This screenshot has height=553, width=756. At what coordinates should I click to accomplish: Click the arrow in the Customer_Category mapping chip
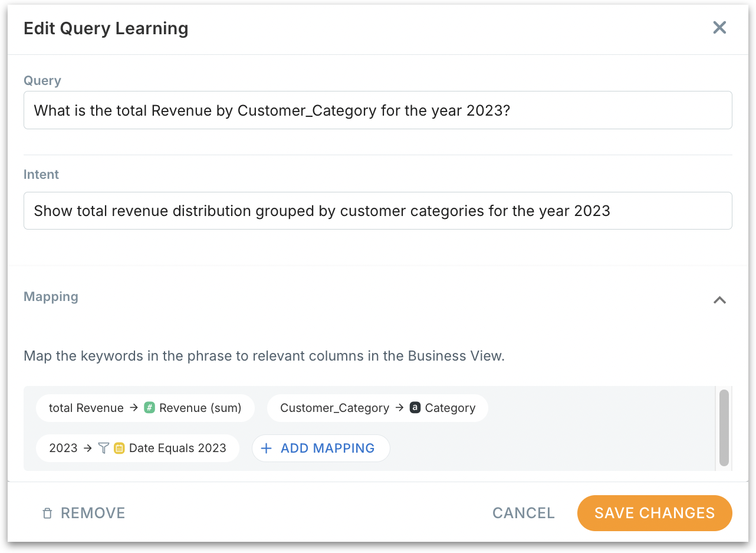pyautogui.click(x=399, y=408)
